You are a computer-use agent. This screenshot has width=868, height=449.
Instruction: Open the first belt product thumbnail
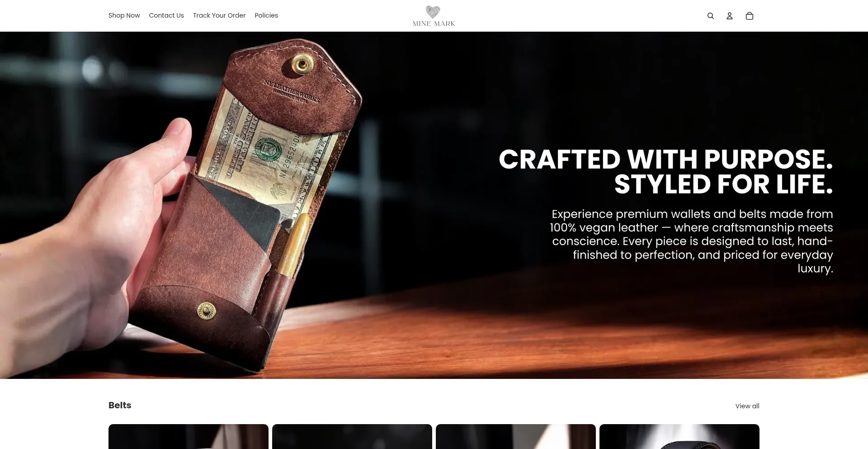coord(189,436)
